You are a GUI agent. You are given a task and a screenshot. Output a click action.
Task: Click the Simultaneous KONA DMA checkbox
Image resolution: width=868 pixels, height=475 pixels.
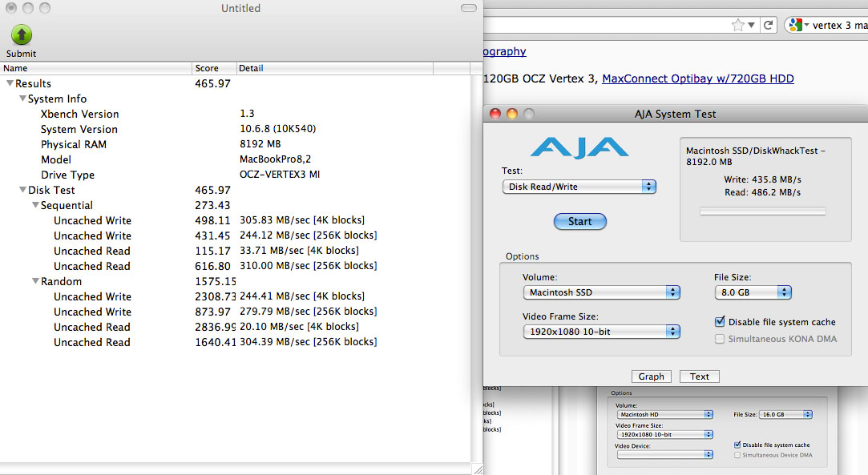[x=720, y=339]
